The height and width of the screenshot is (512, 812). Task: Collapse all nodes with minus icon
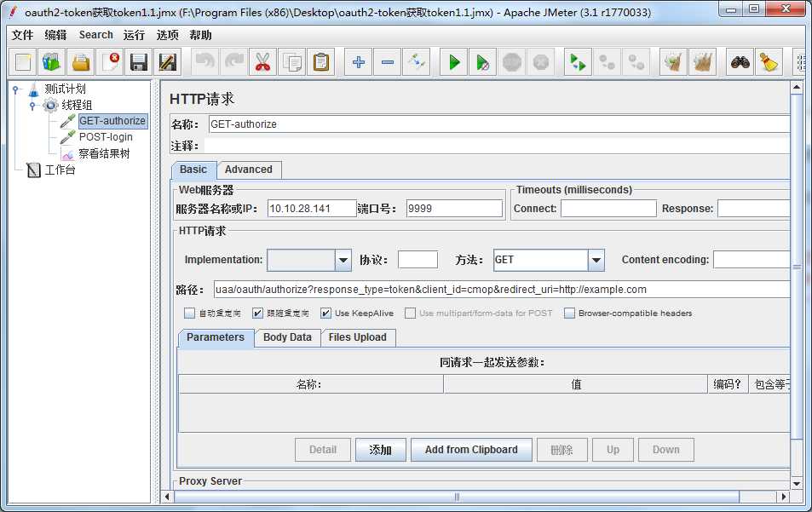pyautogui.click(x=388, y=62)
